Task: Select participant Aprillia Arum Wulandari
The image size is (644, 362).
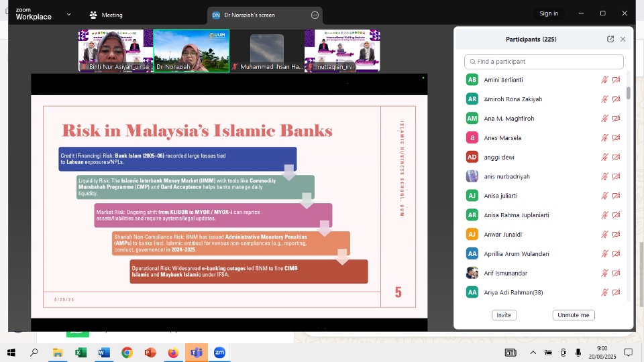Action: pyautogui.click(x=544, y=253)
